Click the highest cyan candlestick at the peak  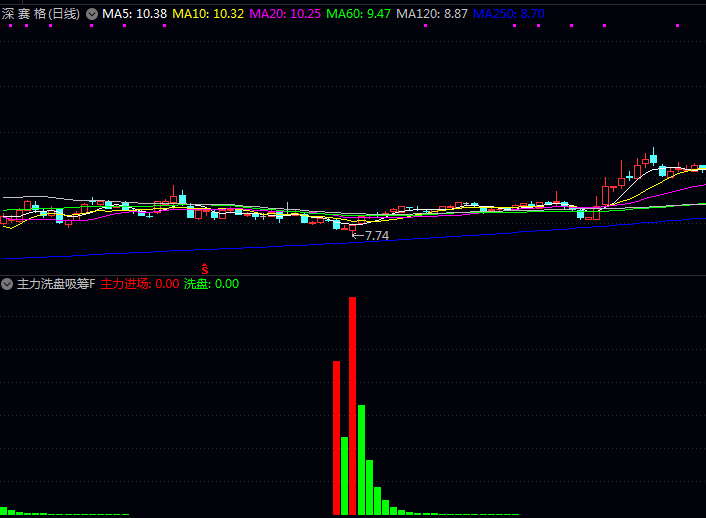click(x=653, y=159)
